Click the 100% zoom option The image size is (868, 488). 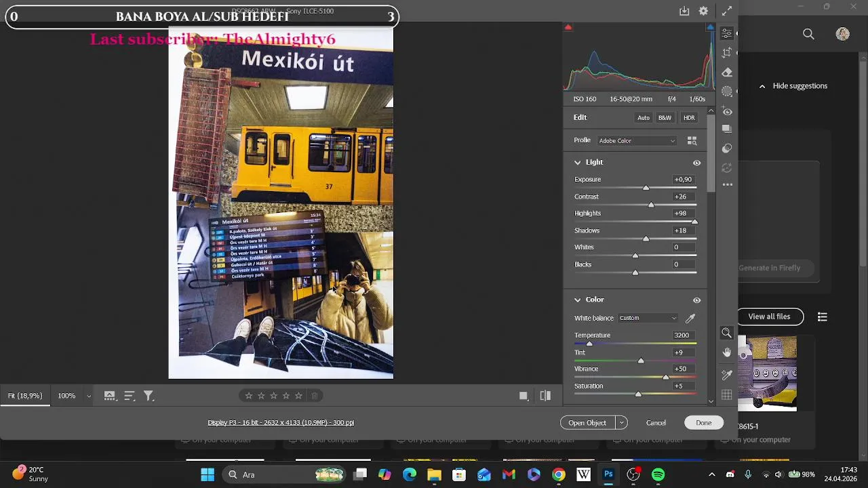pos(66,396)
